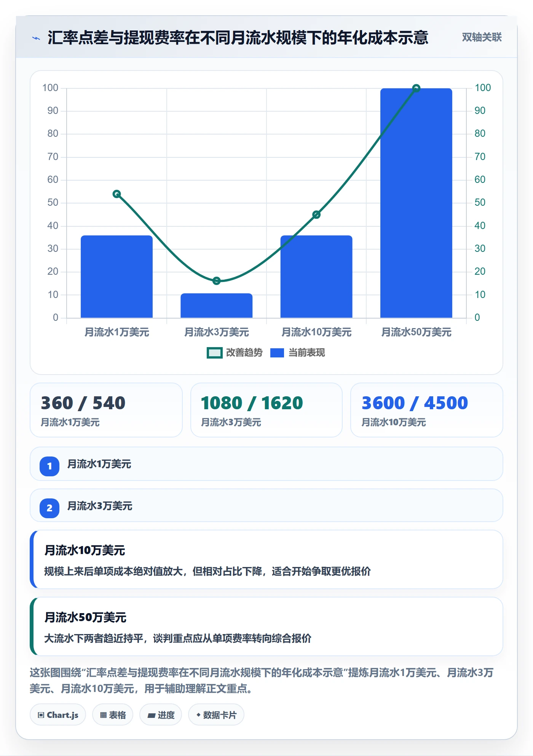This screenshot has width=533, height=756.
Task: Select the list row 月流水1万美元
Action: pyautogui.click(x=266, y=464)
